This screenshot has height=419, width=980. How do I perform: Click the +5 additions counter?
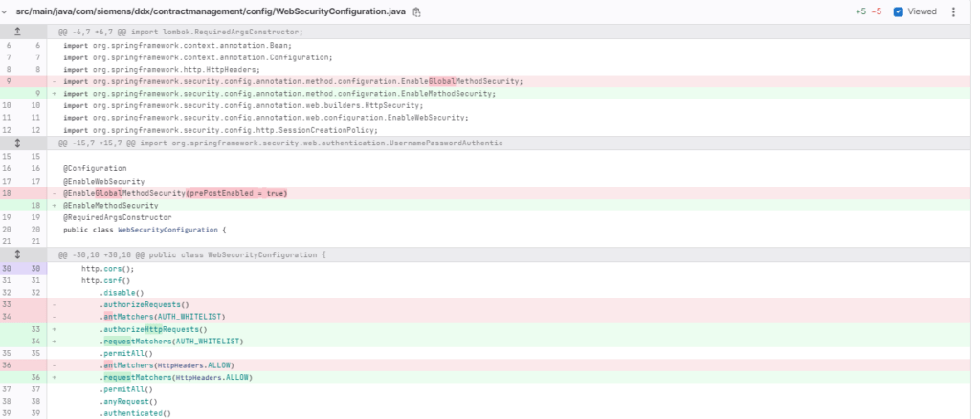(x=861, y=11)
